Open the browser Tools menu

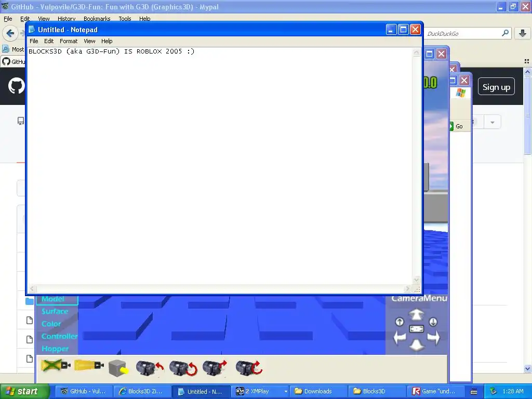tap(125, 19)
